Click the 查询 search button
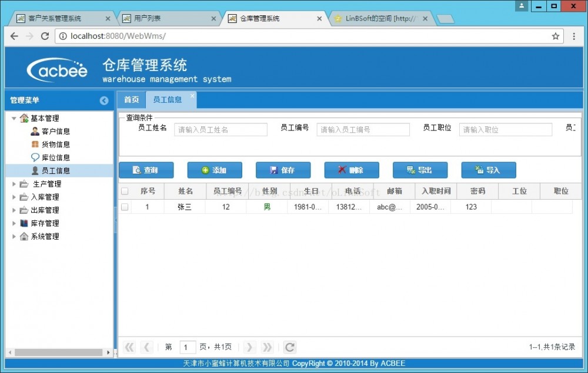588x373 pixels. pyautogui.click(x=146, y=170)
